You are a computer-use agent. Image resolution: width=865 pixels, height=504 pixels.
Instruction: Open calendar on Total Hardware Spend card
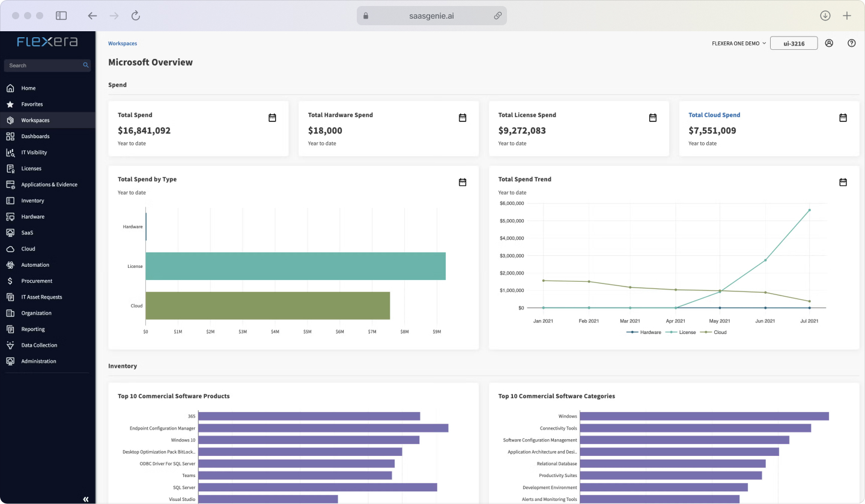click(463, 118)
